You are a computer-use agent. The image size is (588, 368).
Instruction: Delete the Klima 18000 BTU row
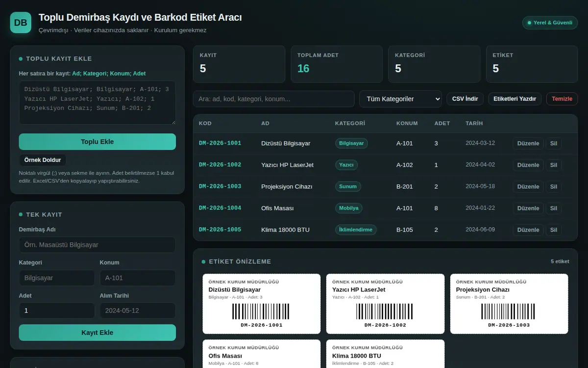click(554, 230)
